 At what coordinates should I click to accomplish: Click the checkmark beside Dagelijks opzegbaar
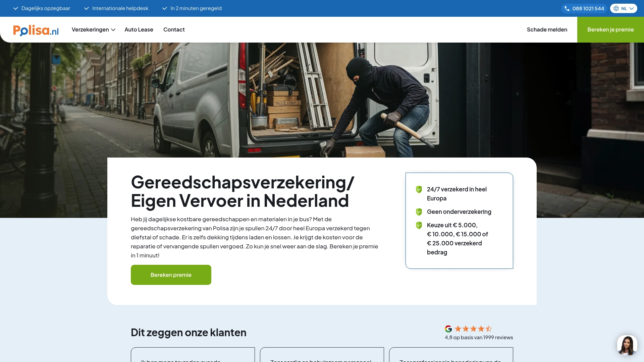tap(15, 8)
